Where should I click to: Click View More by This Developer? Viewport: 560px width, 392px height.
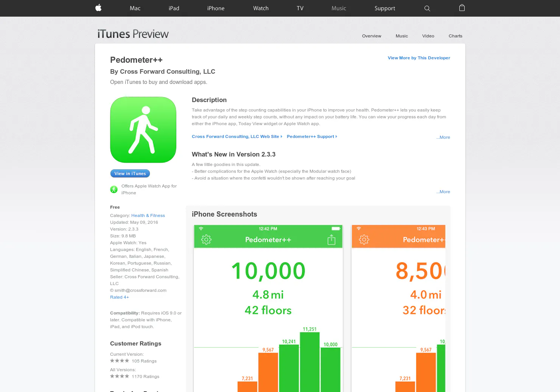click(x=419, y=58)
